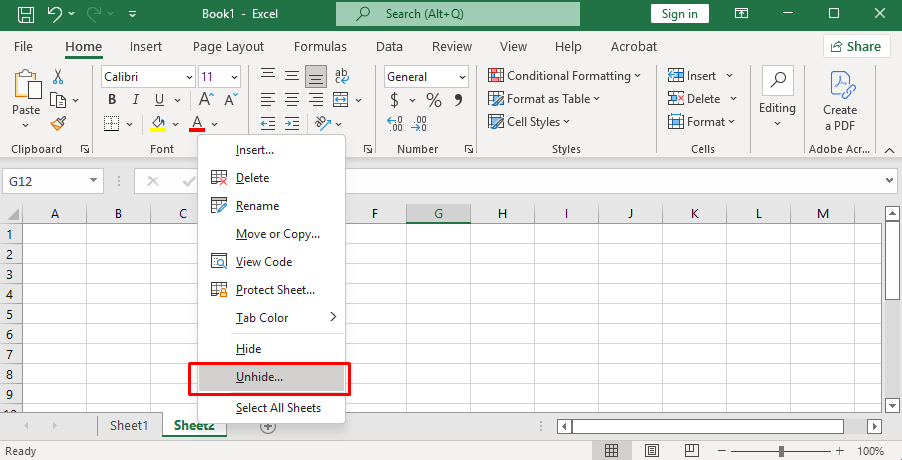Viewport: 902px width, 460px height.
Task: Open the font name dropdown showing Calibri
Action: (148, 77)
